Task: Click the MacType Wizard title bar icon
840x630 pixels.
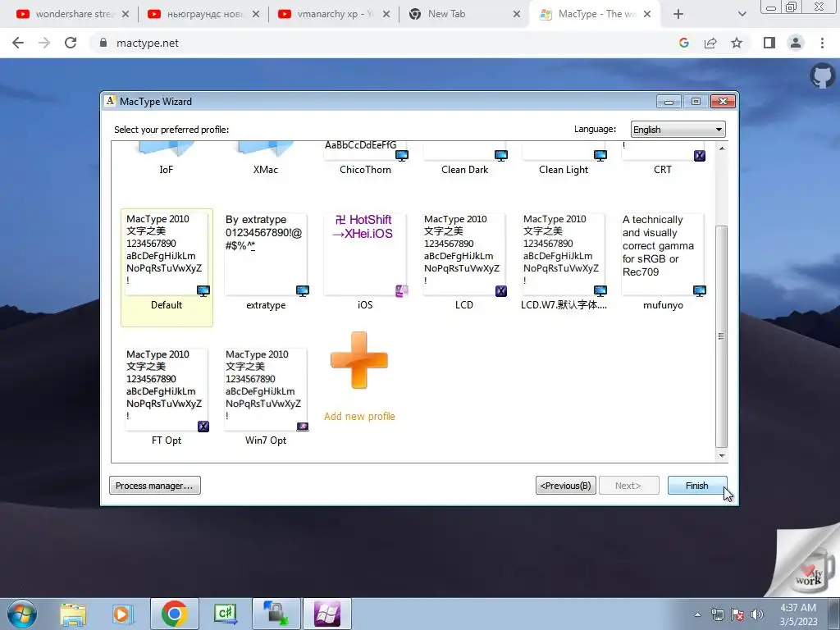Action: click(x=110, y=101)
